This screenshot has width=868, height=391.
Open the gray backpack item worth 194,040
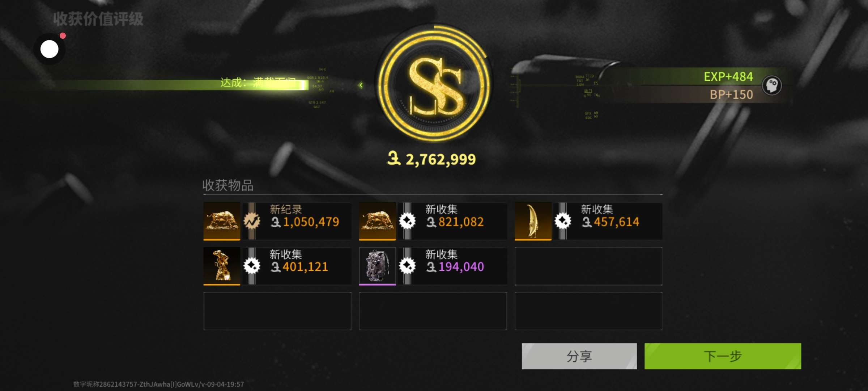[377, 266]
